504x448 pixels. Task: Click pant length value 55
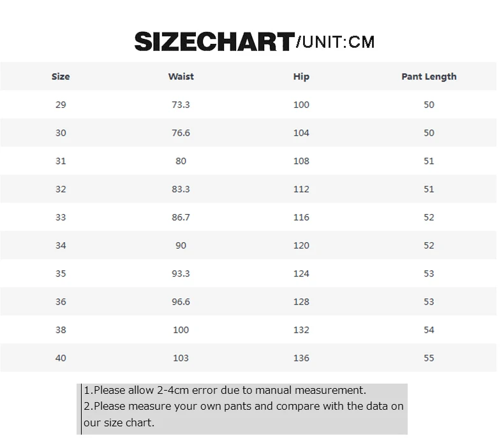pyautogui.click(x=429, y=358)
